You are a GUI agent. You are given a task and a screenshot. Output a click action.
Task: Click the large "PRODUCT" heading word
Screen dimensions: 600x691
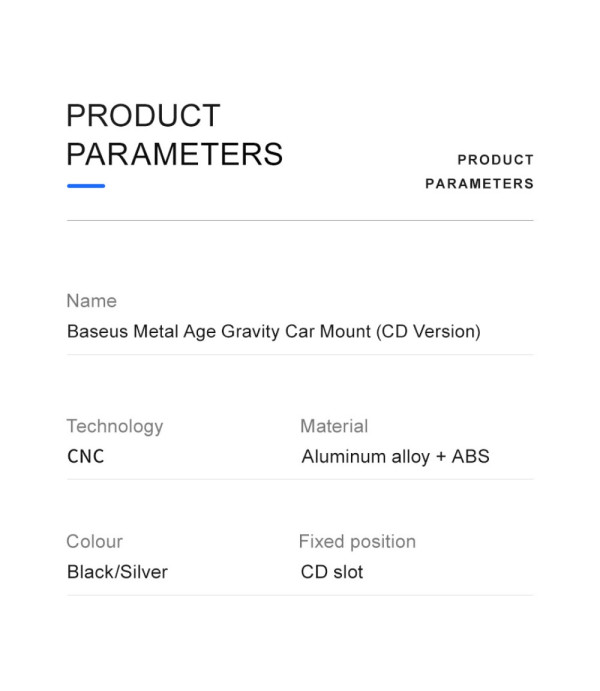point(143,116)
